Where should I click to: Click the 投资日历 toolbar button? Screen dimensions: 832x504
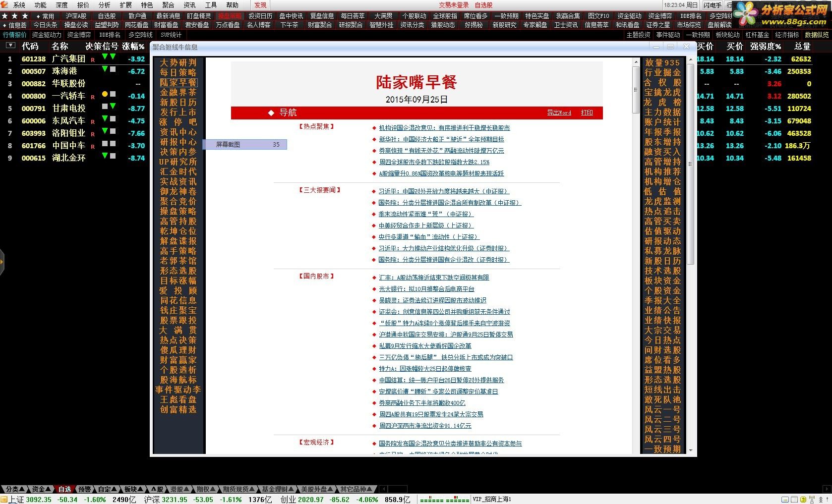[260, 16]
